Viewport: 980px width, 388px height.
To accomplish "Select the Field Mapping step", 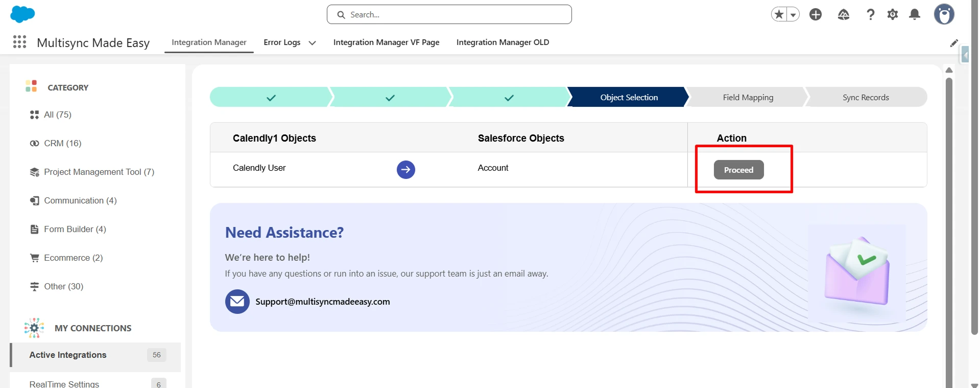I will pos(748,97).
